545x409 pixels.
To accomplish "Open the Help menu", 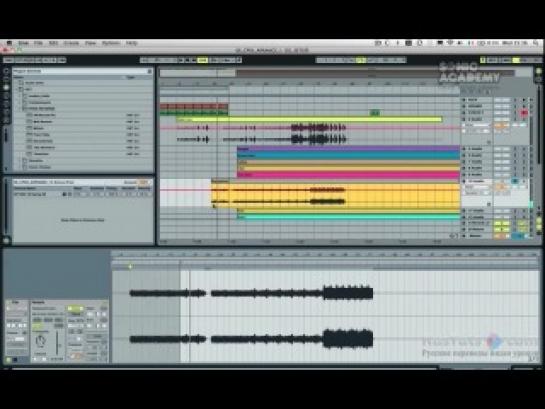I will pos(131,43).
